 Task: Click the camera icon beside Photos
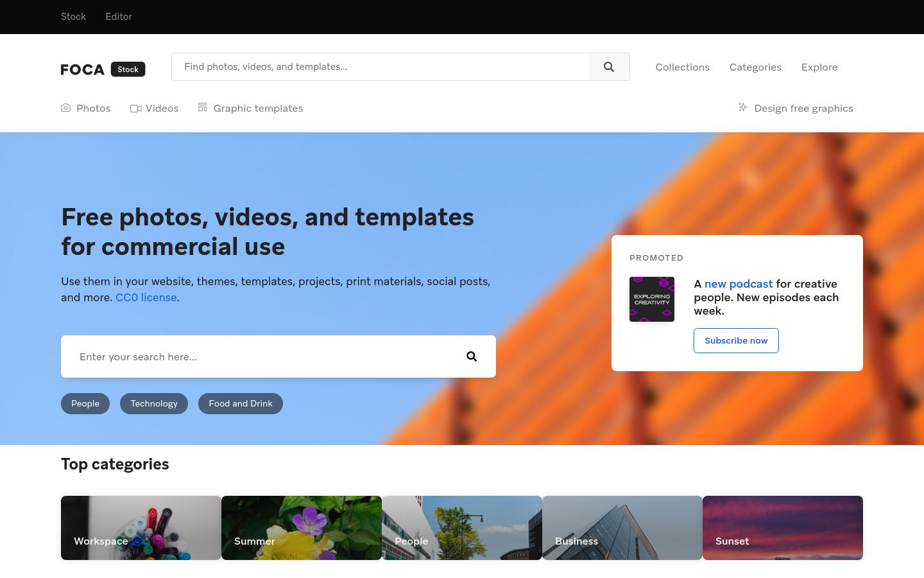click(x=65, y=108)
